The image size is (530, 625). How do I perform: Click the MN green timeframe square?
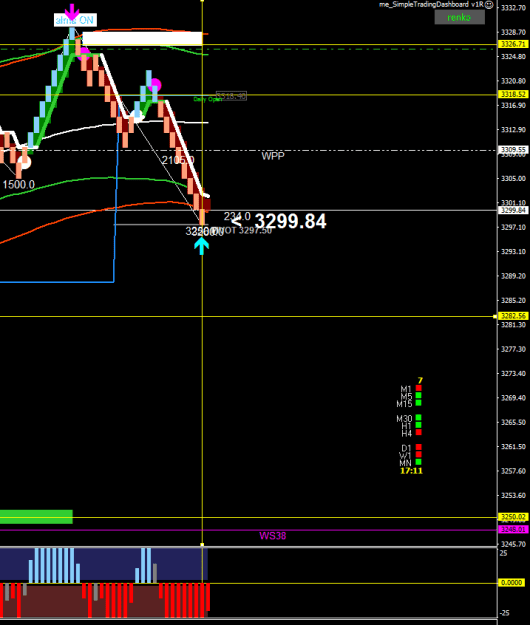[x=418, y=462]
